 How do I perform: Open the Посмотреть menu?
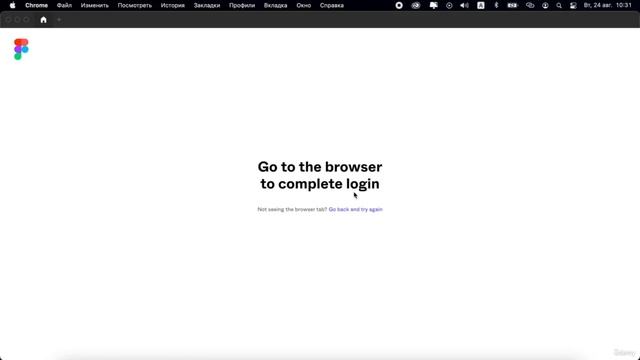click(x=135, y=5)
